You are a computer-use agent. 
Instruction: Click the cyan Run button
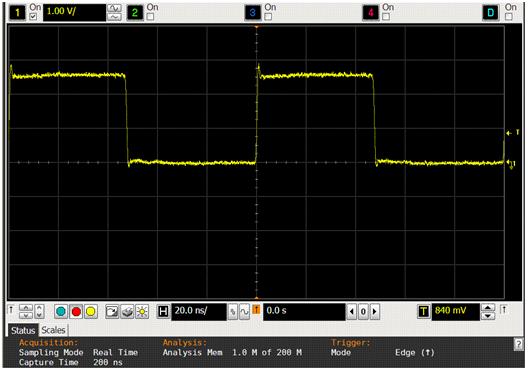click(61, 312)
